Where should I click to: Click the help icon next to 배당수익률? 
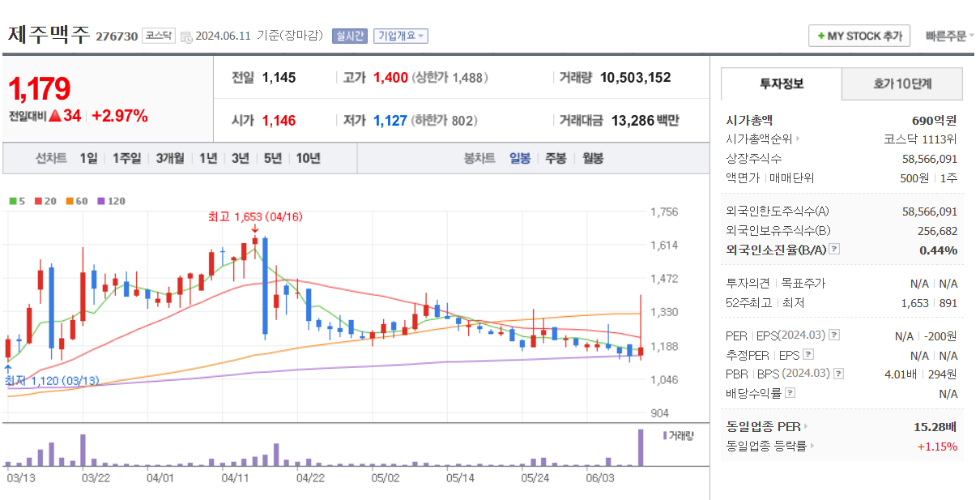coord(790,393)
